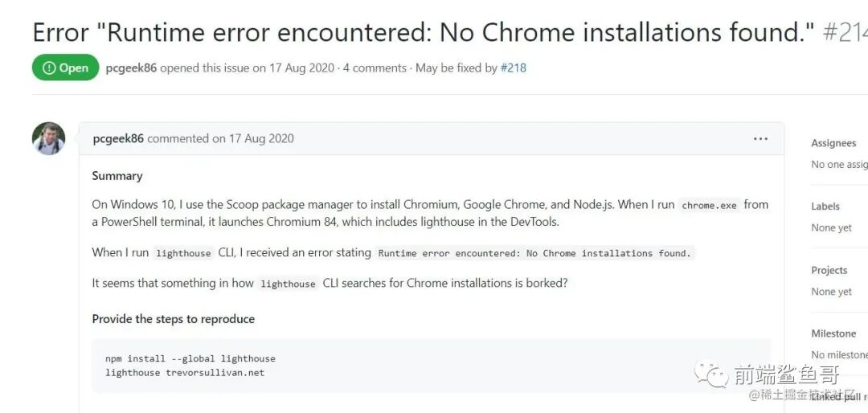
Task: Click pcgeek86 username in the comment header
Action: (x=118, y=139)
